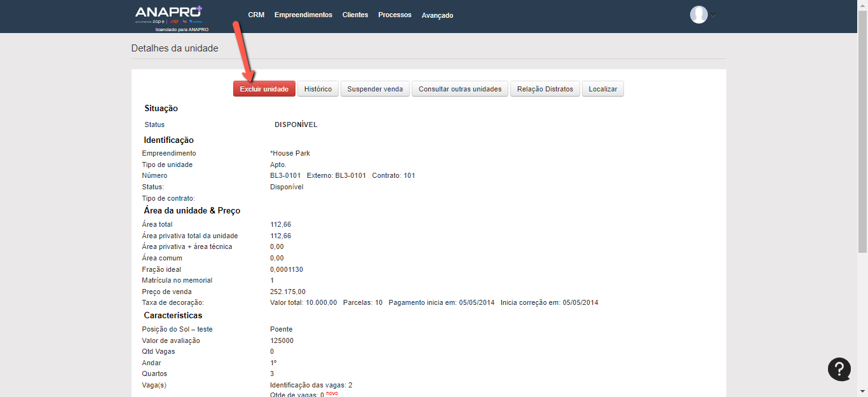Image resolution: width=868 pixels, height=397 pixels.
Task: Click Consultar outras unidades
Action: pyautogui.click(x=460, y=89)
